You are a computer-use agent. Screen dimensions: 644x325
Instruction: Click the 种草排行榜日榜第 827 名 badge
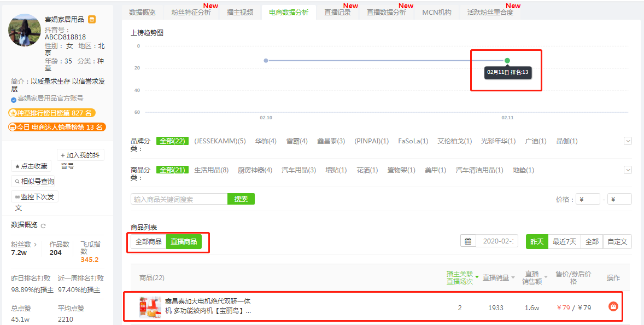point(52,113)
